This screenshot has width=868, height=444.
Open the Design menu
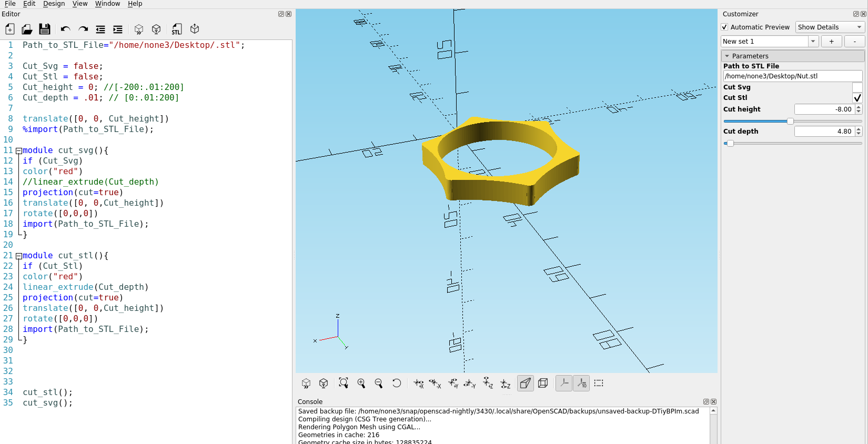pyautogui.click(x=54, y=4)
